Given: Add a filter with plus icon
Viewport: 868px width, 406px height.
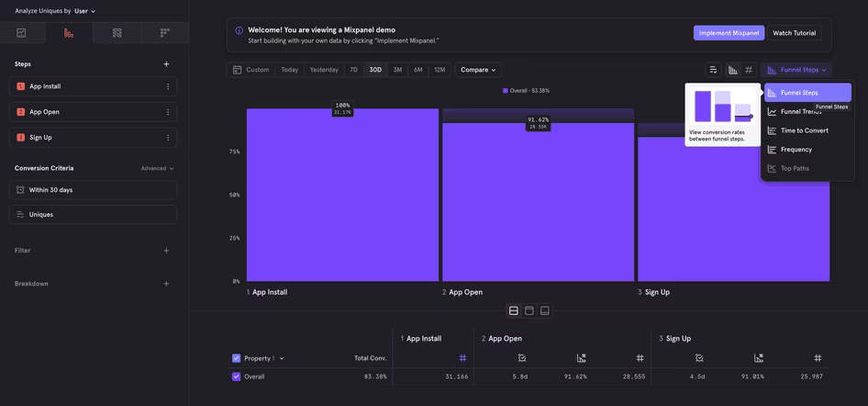Looking at the screenshot, I should click(166, 251).
